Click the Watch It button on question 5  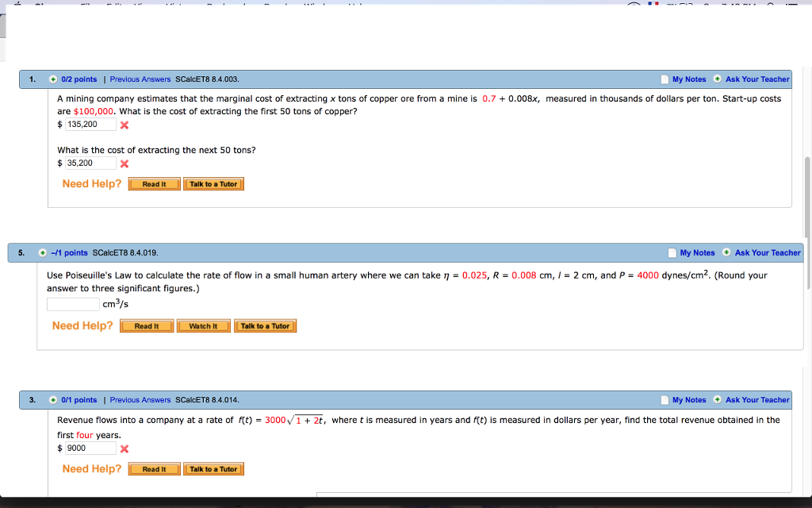click(x=203, y=325)
